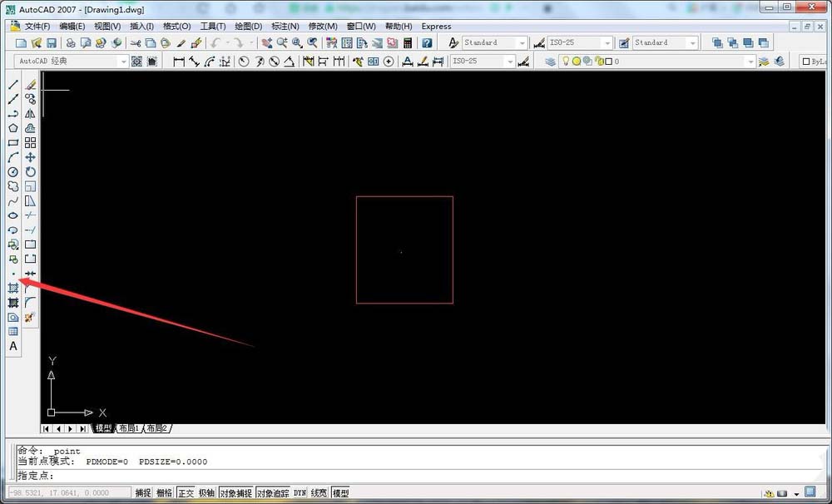Switch to the 布局1 layout tab
The height and width of the screenshot is (504, 832).
129,428
